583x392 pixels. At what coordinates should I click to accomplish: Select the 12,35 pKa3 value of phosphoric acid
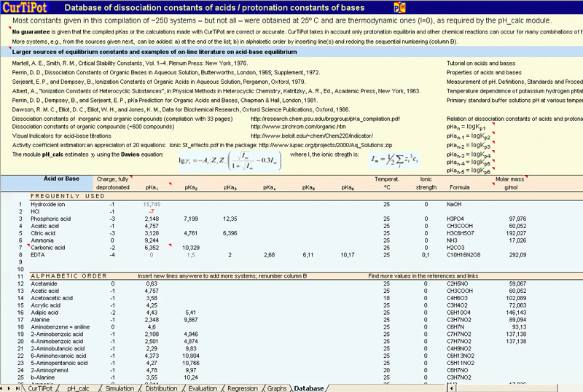(230, 219)
